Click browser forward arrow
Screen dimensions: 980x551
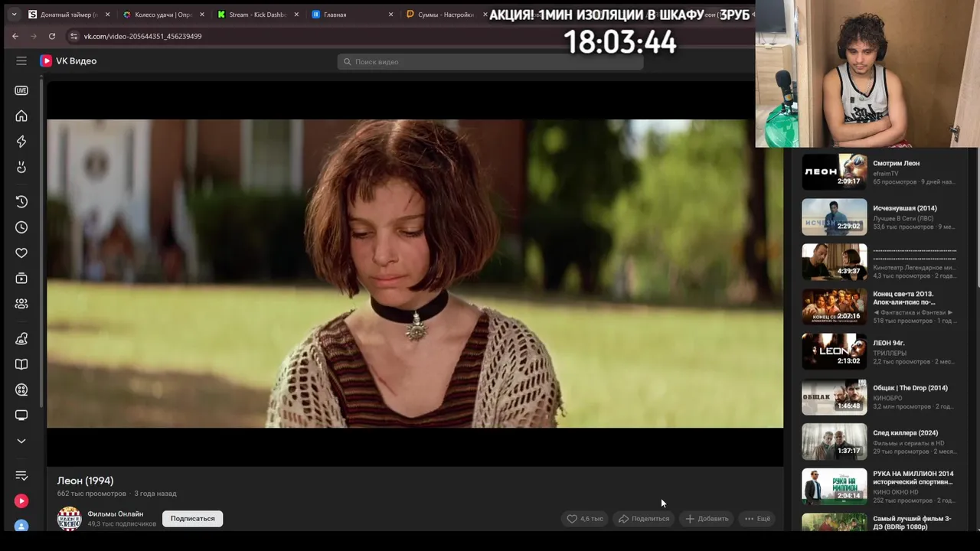pyautogui.click(x=34, y=36)
